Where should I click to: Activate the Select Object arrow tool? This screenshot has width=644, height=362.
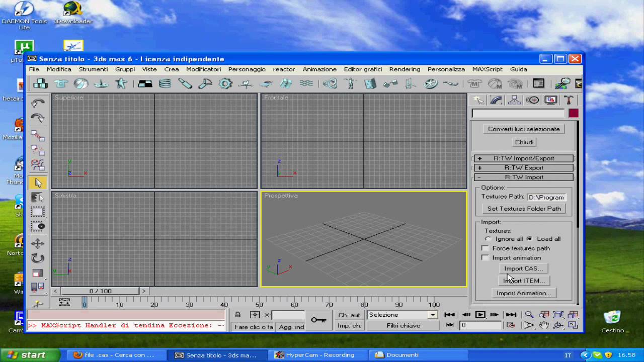pos(38,183)
